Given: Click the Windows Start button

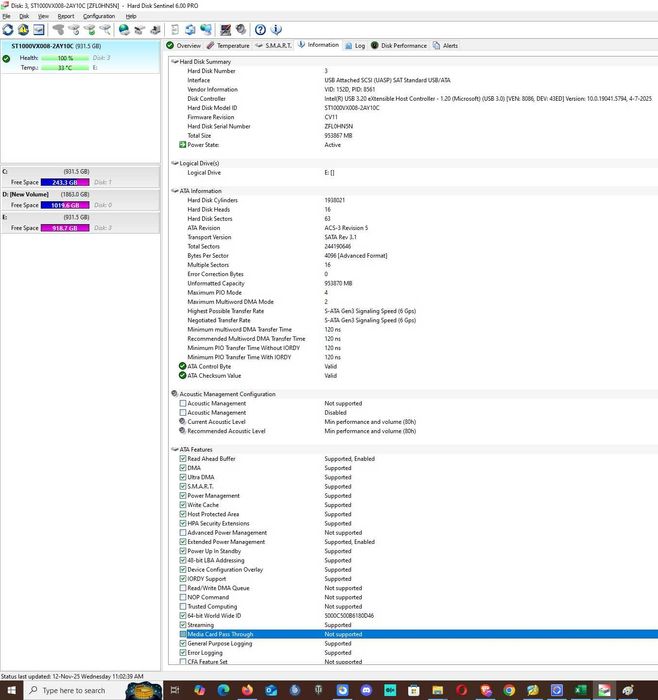Looking at the screenshot, I should pos(11,690).
